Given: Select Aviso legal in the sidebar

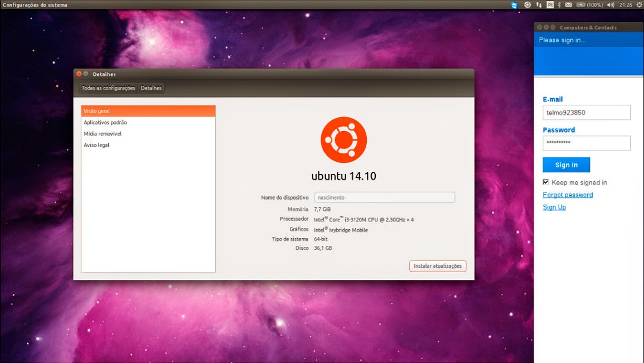Looking at the screenshot, I should [148, 145].
